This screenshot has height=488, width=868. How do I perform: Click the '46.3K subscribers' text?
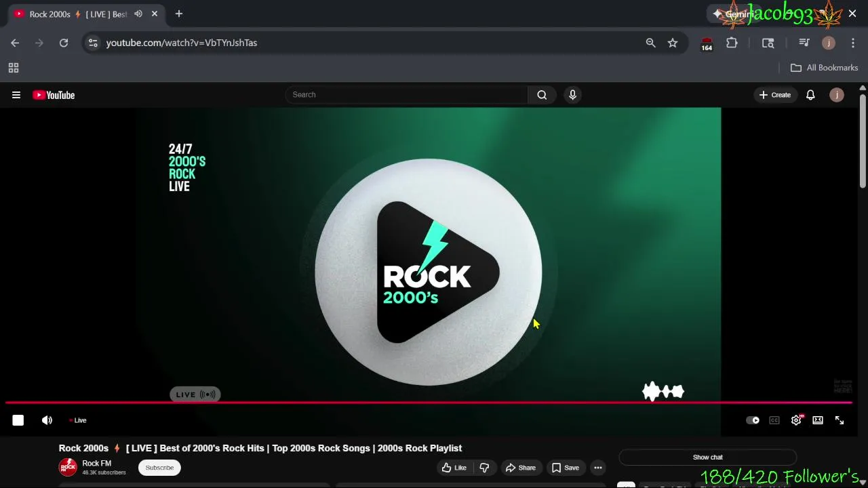click(x=104, y=472)
